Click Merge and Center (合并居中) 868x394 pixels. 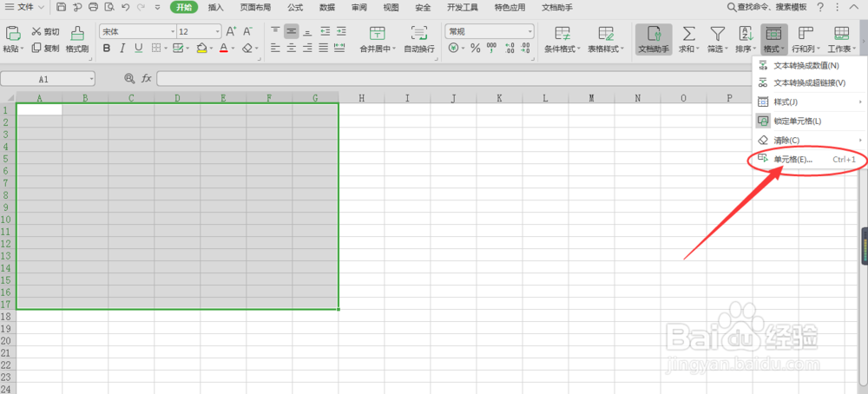pyautogui.click(x=378, y=39)
